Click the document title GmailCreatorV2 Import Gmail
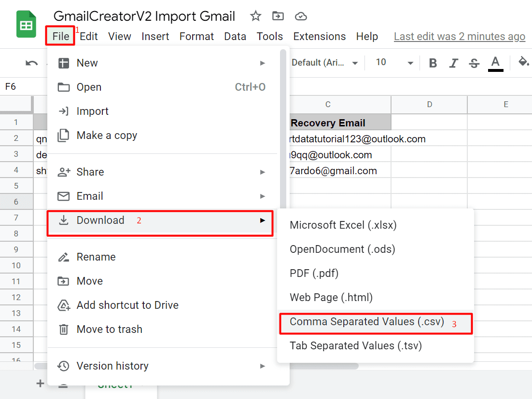 [x=144, y=16]
